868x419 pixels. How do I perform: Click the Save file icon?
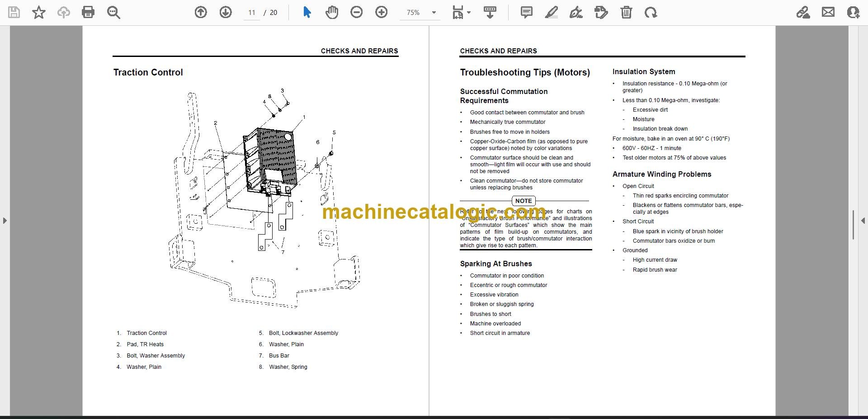point(14,12)
